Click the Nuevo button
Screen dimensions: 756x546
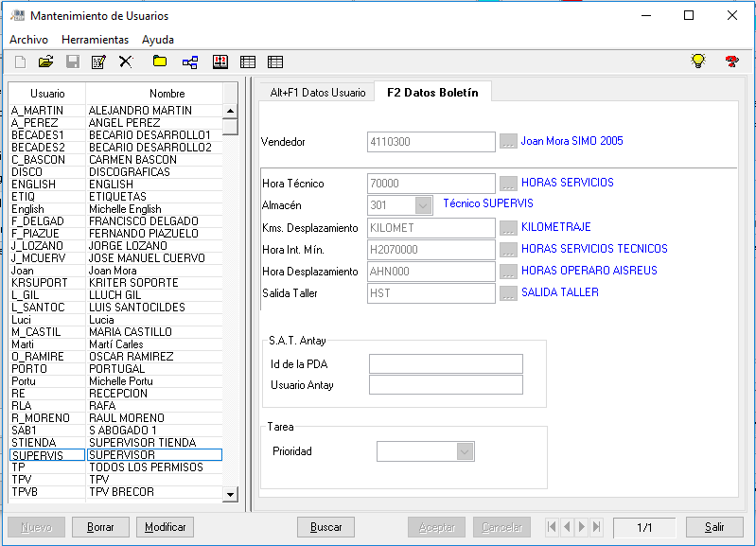tap(36, 527)
